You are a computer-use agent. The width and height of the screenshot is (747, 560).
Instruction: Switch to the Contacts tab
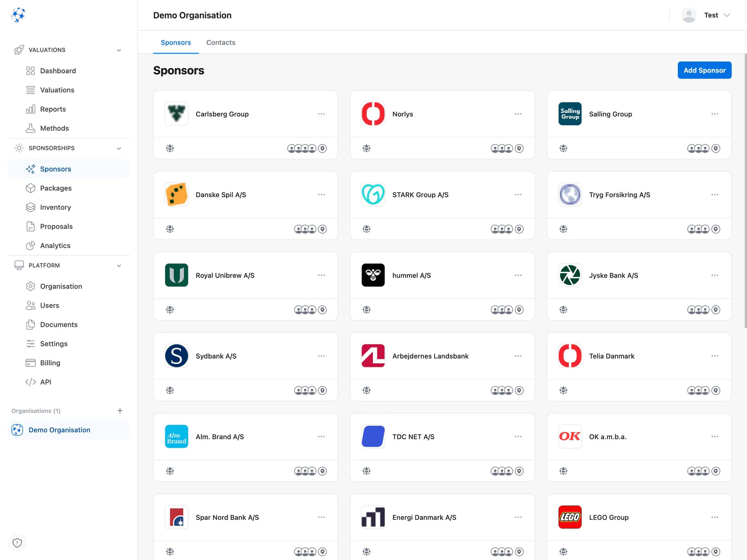click(x=221, y=43)
